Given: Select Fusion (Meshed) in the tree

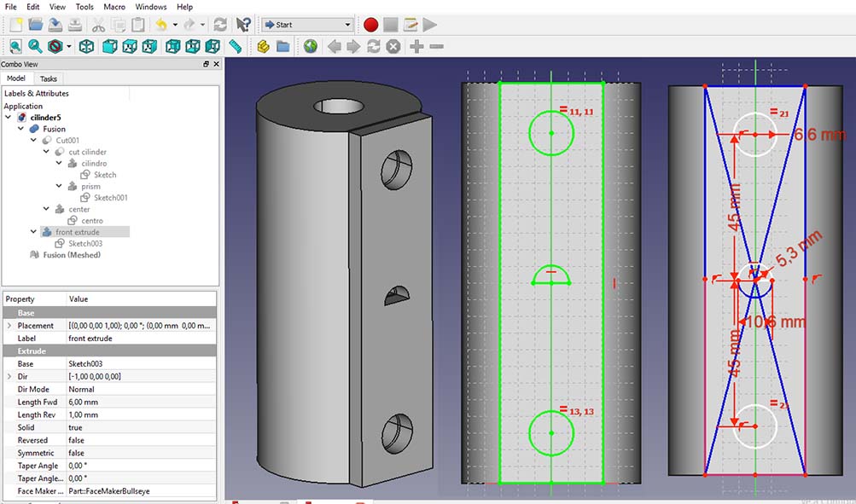Looking at the screenshot, I should point(72,255).
